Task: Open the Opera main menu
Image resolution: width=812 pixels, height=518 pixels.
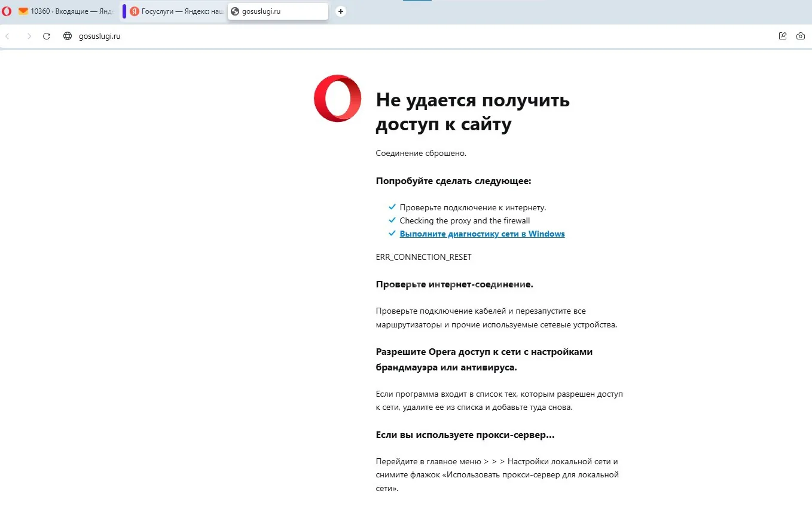Action: point(7,11)
